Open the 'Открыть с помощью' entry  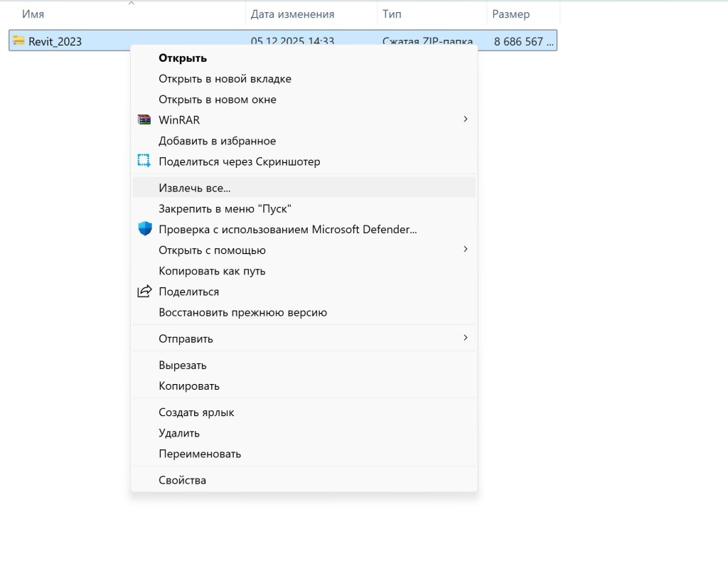click(x=304, y=250)
